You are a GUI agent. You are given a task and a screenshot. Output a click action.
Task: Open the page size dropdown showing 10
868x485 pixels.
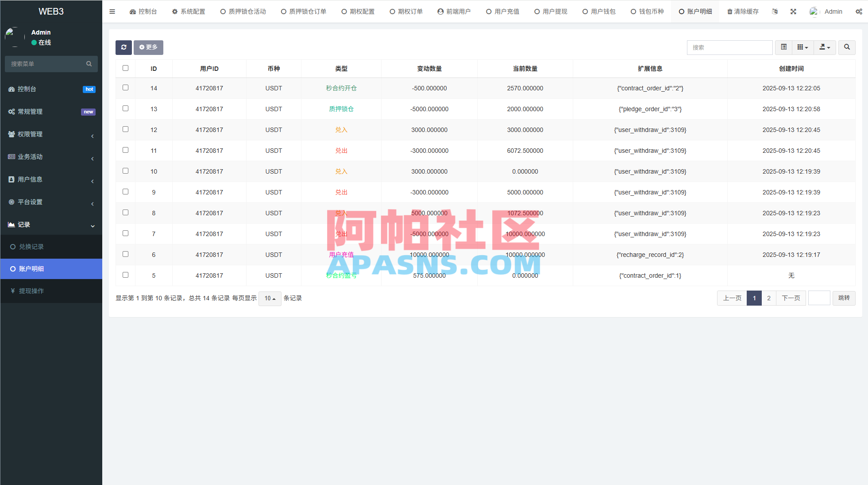pyautogui.click(x=270, y=299)
